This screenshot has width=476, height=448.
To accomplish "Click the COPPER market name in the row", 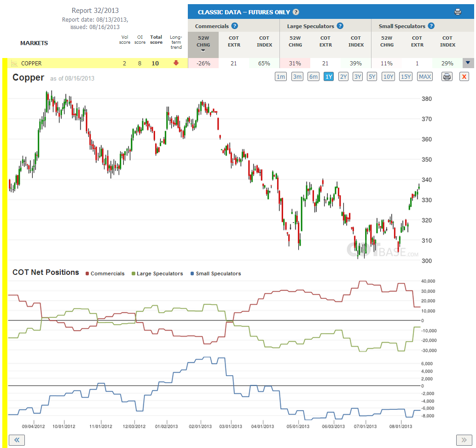I will [31, 63].
